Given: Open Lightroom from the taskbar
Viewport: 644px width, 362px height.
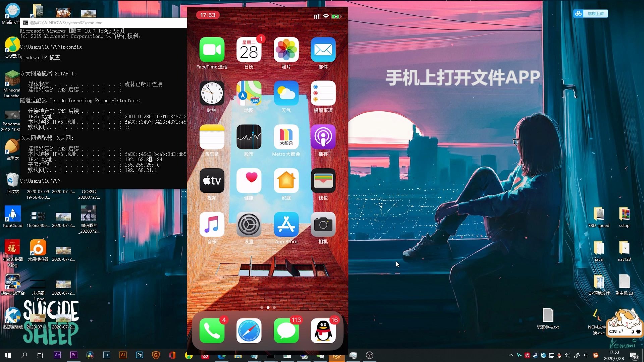Looking at the screenshot, I should click(107, 355).
